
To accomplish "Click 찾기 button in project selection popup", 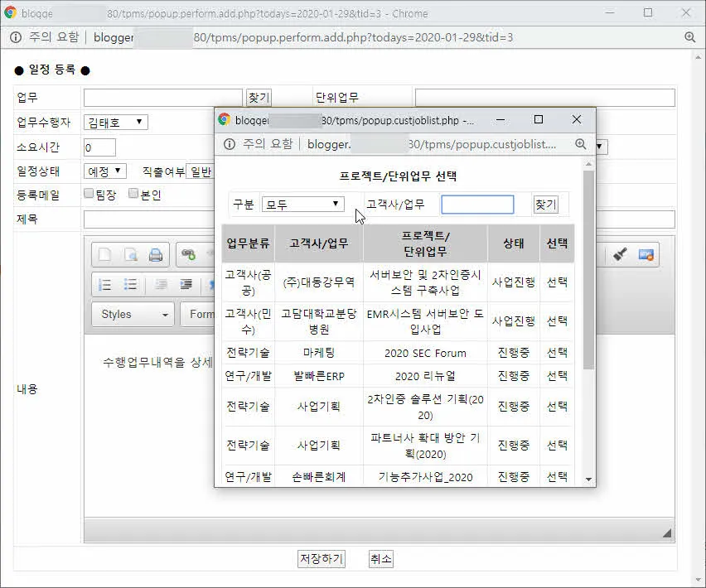I will click(x=546, y=205).
